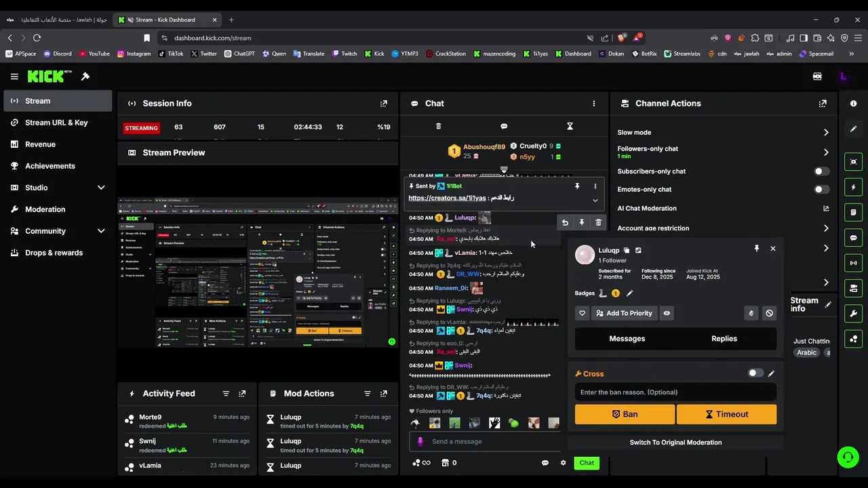The height and width of the screenshot is (488, 868).
Task: Click Add To Priority button
Action: (x=624, y=313)
